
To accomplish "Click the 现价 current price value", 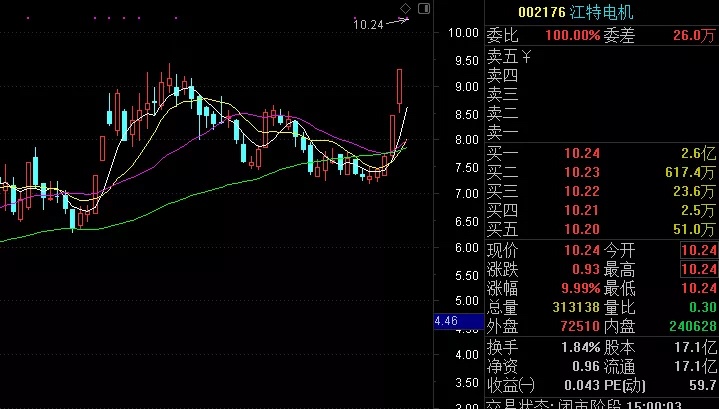I will point(584,250).
